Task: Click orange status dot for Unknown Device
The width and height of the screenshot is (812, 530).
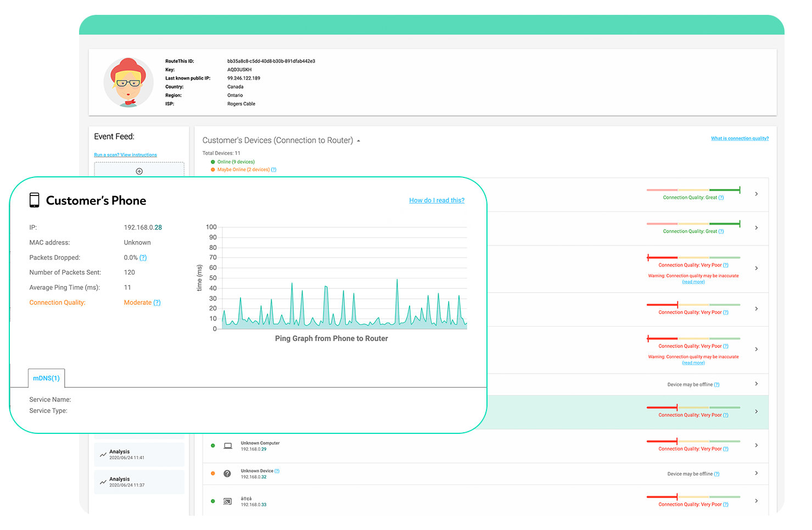Action: click(213, 473)
